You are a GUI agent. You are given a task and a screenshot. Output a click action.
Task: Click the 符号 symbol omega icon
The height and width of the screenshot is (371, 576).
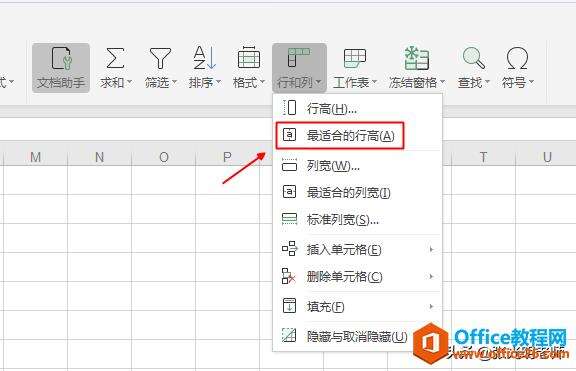(517, 58)
